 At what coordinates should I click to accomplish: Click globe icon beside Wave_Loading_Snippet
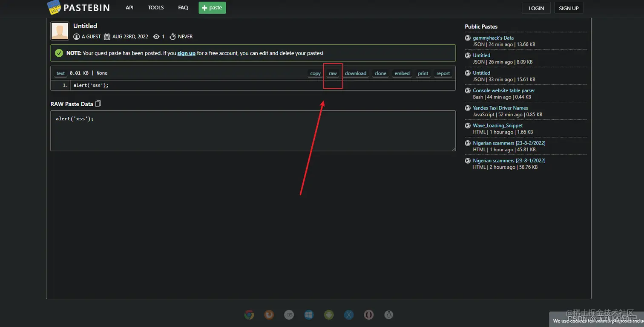coord(468,125)
